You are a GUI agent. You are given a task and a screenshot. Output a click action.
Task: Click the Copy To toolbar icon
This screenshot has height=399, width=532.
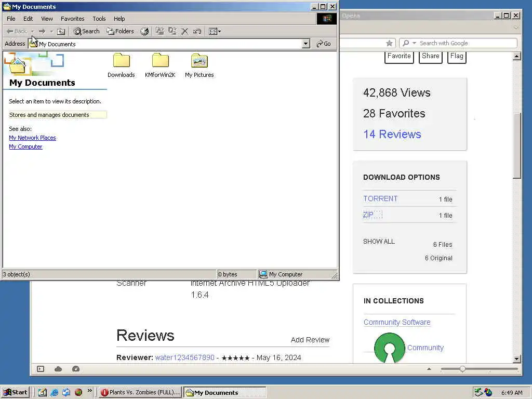pyautogui.click(x=172, y=31)
